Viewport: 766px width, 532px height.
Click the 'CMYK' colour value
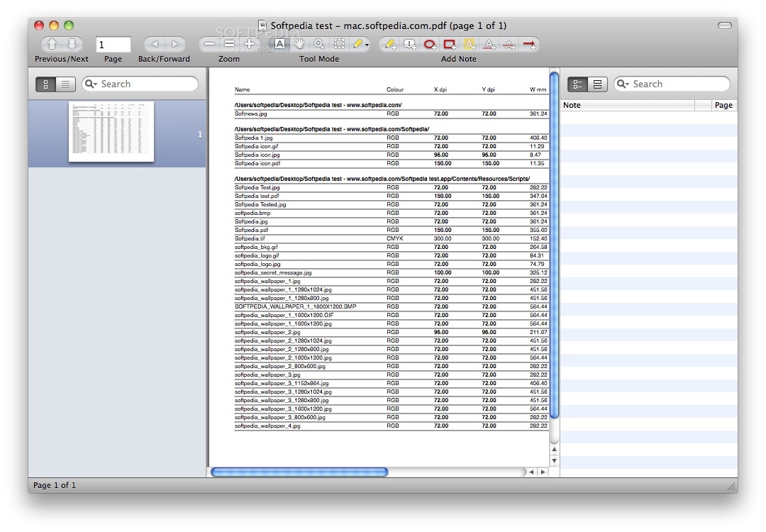pyautogui.click(x=395, y=238)
